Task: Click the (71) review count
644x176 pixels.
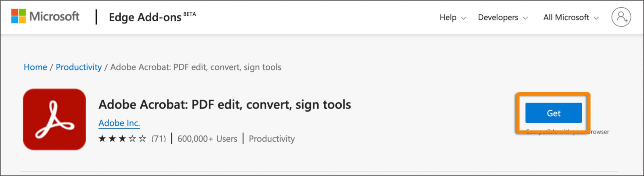Action: 159,139
